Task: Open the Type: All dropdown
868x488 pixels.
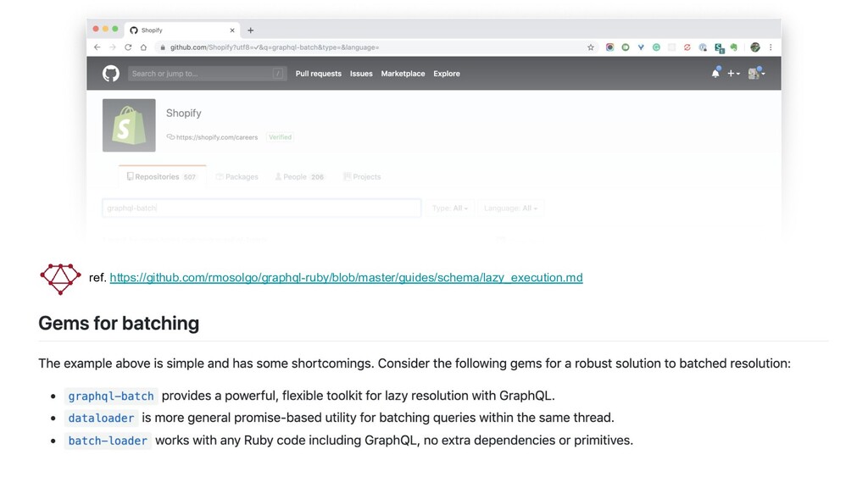Action: 450,208
